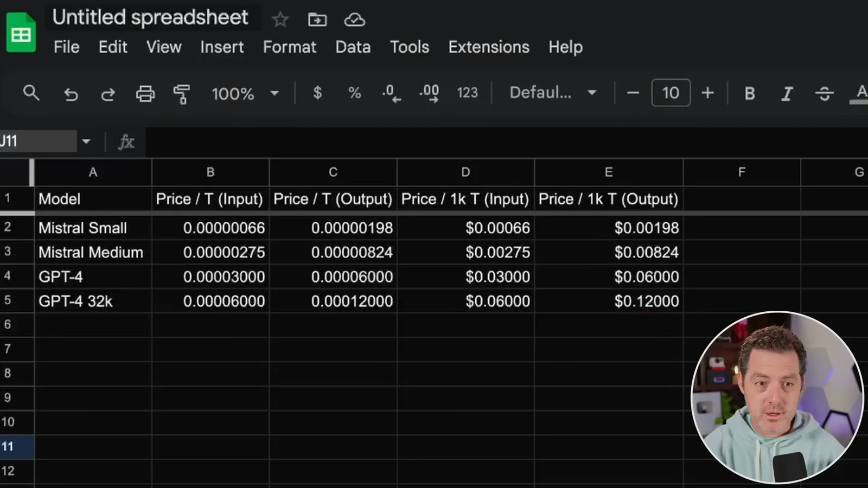
Task: Activate the paint format tool
Action: coord(182,94)
